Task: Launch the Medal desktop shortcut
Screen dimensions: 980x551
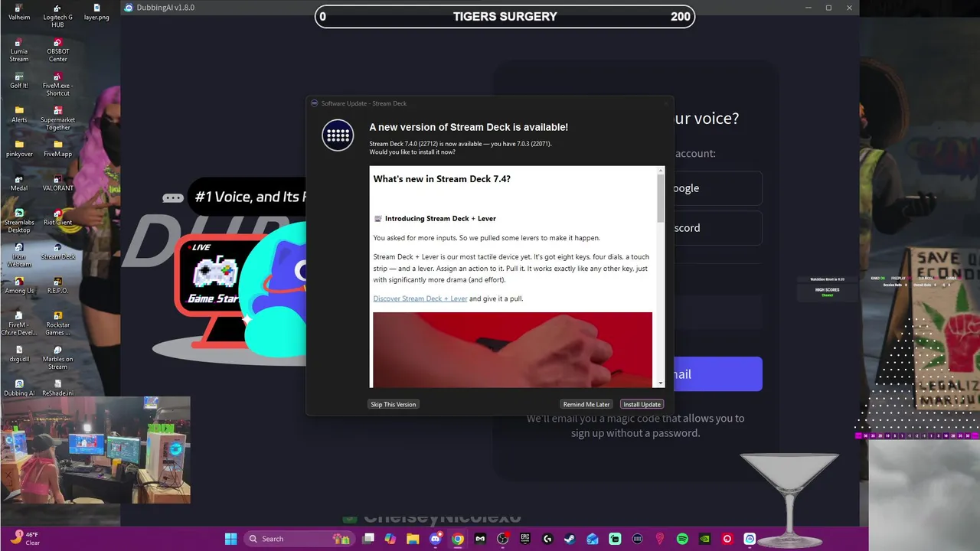Action: pos(19,183)
